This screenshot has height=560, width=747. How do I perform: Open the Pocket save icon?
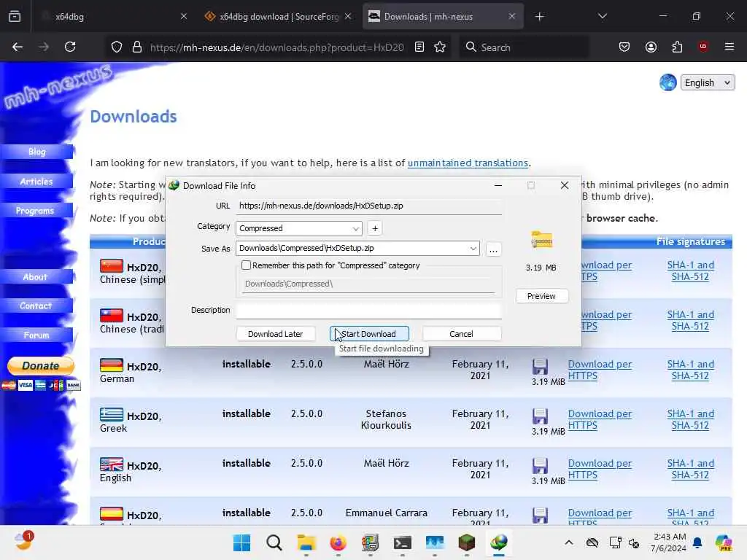click(x=624, y=47)
